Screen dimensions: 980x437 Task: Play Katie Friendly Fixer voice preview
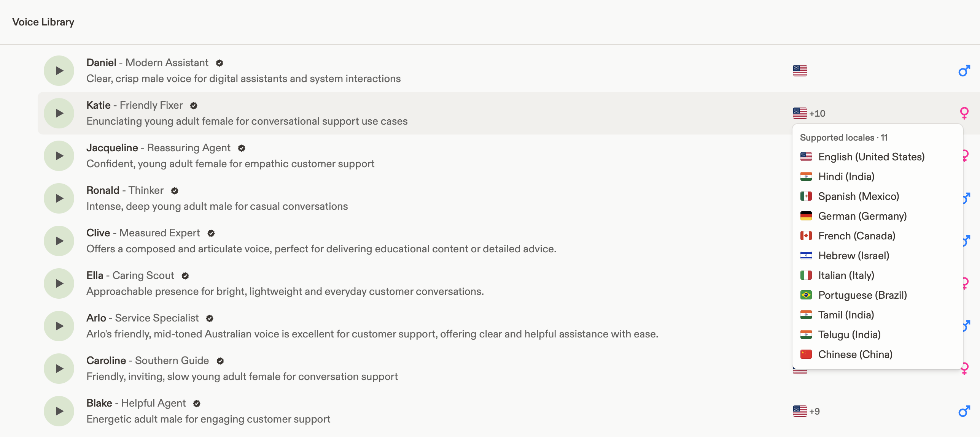coord(59,113)
